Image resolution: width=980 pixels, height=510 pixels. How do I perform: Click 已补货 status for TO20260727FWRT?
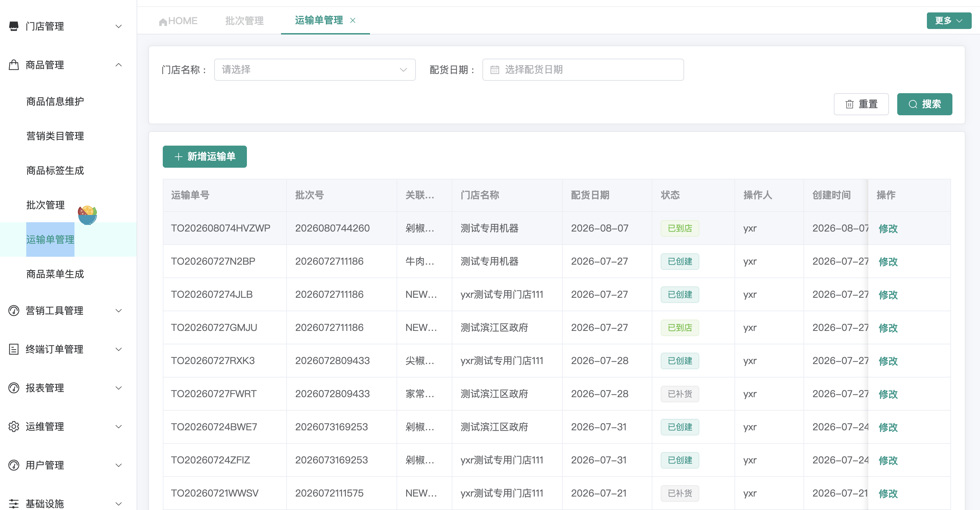tap(679, 394)
